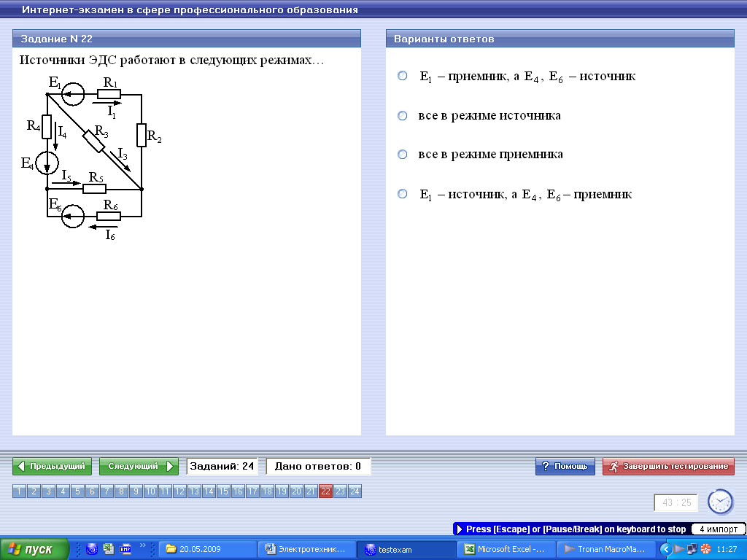Jump to question number 15
The image size is (747, 560).
click(x=223, y=491)
